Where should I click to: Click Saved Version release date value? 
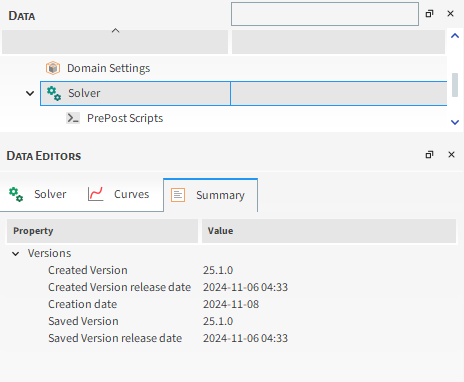pyautogui.click(x=245, y=338)
